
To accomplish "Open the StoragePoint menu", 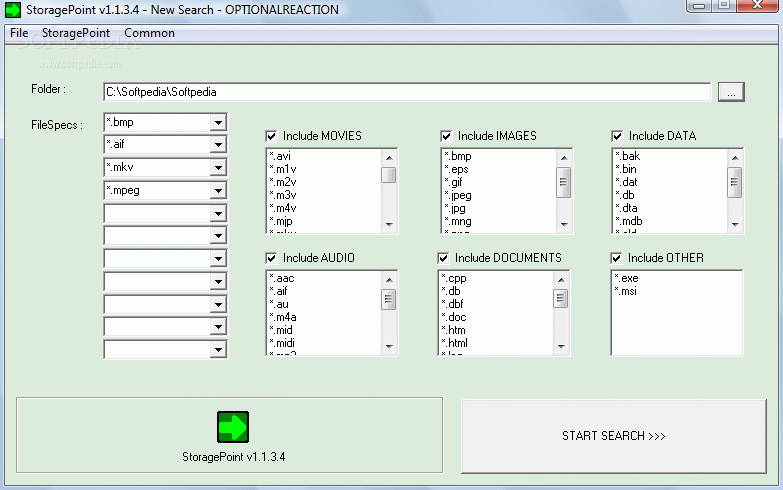I will click(x=76, y=33).
